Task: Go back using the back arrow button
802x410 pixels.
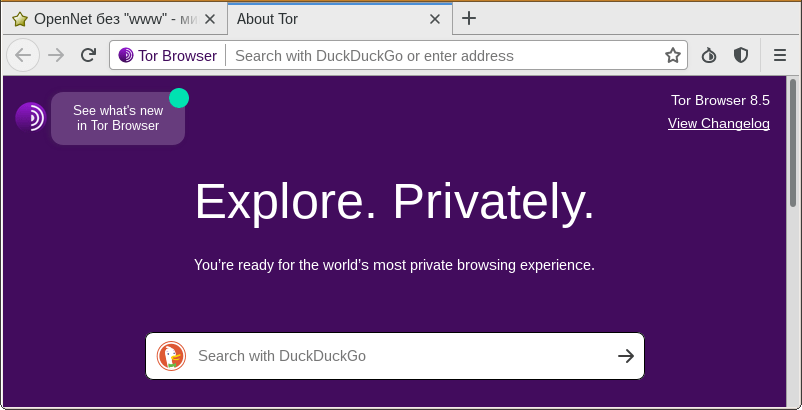Action: (23, 55)
